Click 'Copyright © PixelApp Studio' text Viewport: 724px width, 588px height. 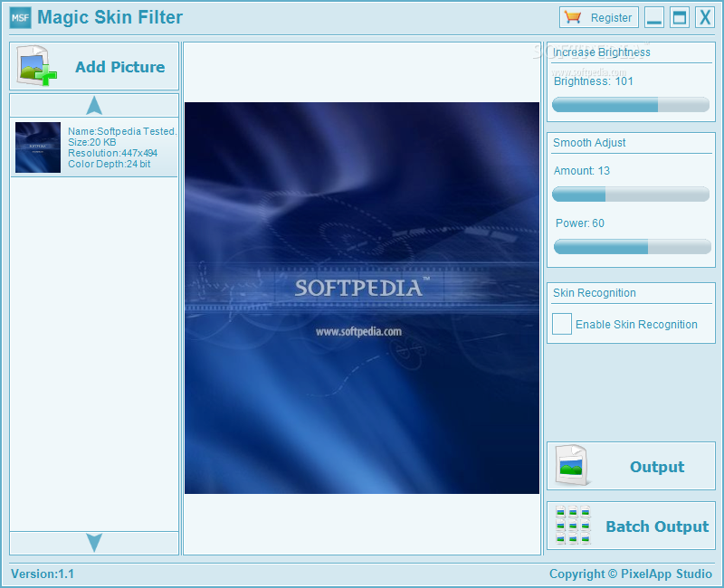630,574
